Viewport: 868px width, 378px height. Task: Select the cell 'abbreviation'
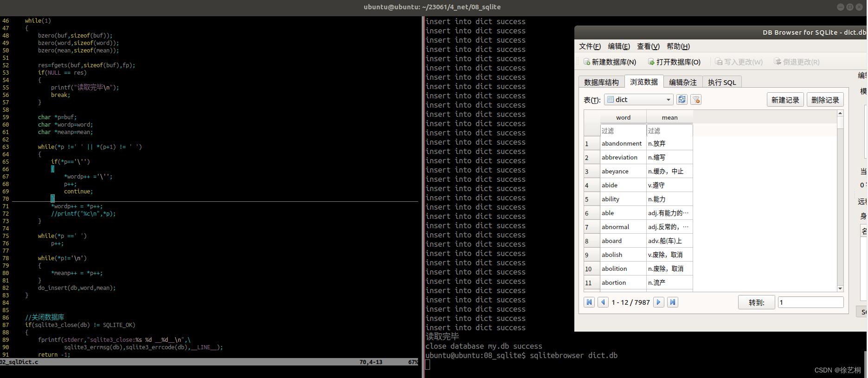click(623, 158)
